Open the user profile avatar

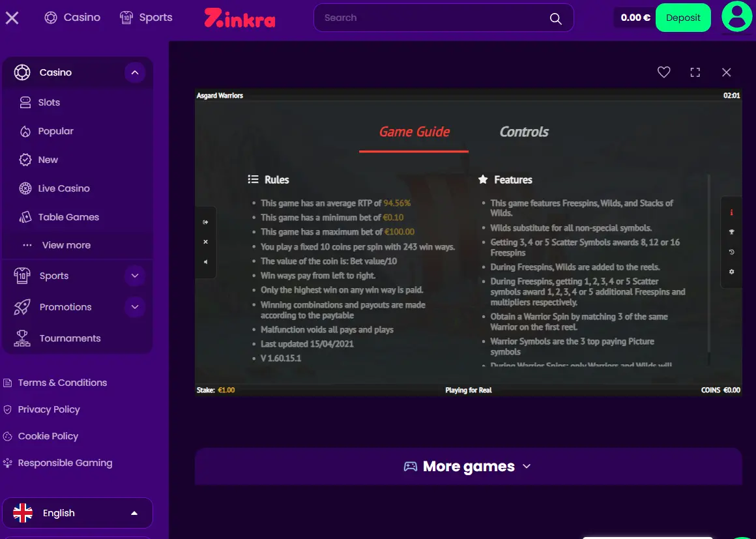736,16
